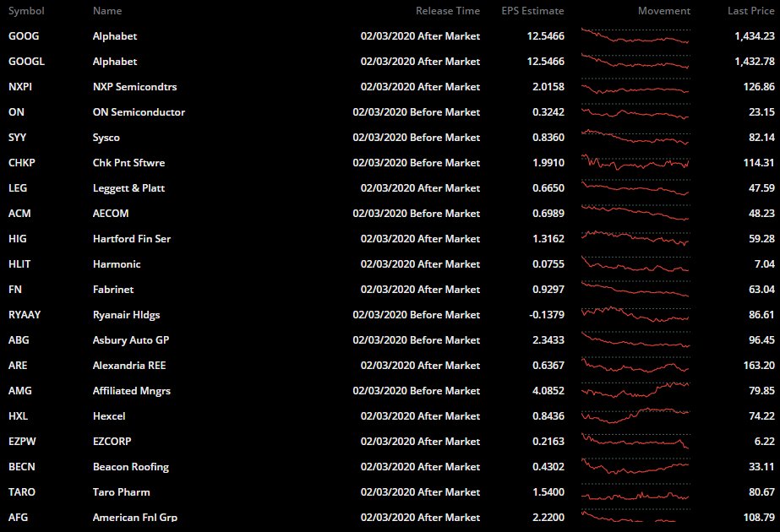Screen dimensions: 780x532
Task: Open the Taro Pharm name
Action: tap(122, 492)
